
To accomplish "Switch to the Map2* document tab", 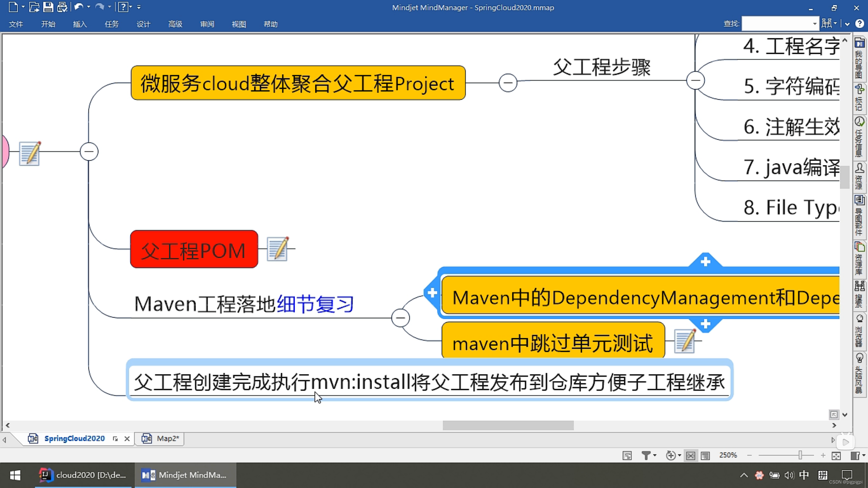I will click(160, 439).
